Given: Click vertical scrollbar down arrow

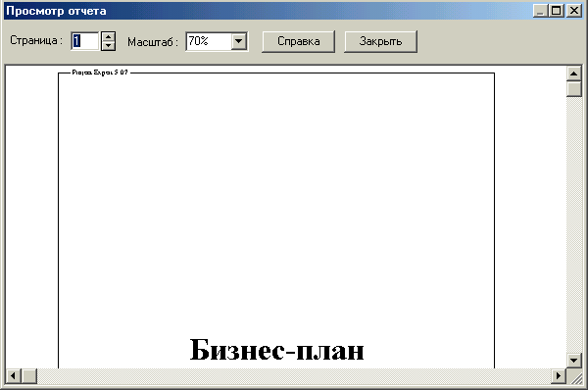Looking at the screenshot, I should coord(573,361).
